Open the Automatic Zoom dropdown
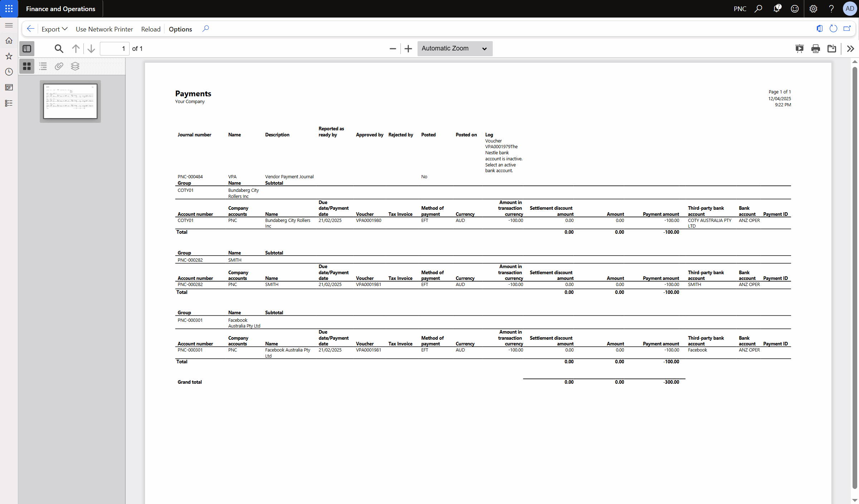Screen dimensions: 859x504 [x=455, y=49]
